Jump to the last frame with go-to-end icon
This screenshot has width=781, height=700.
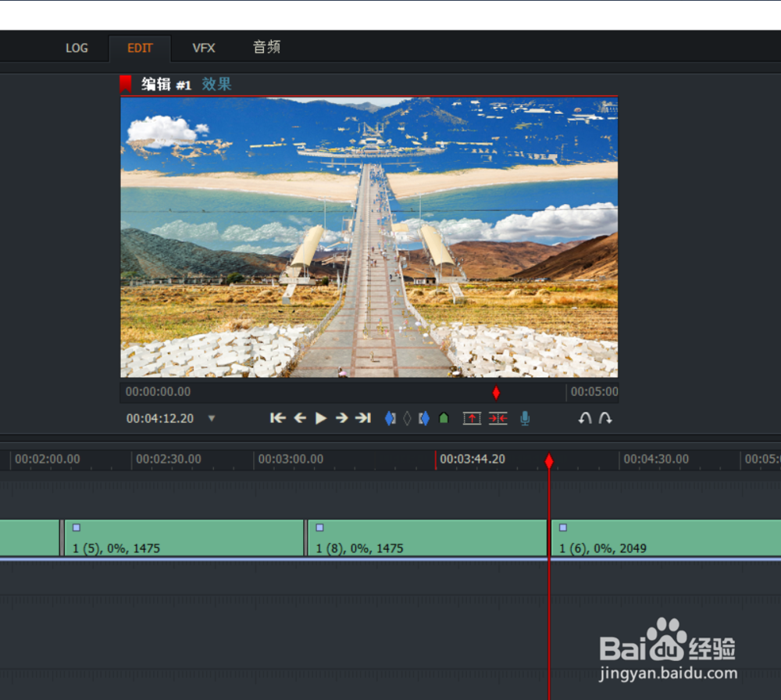(x=363, y=418)
